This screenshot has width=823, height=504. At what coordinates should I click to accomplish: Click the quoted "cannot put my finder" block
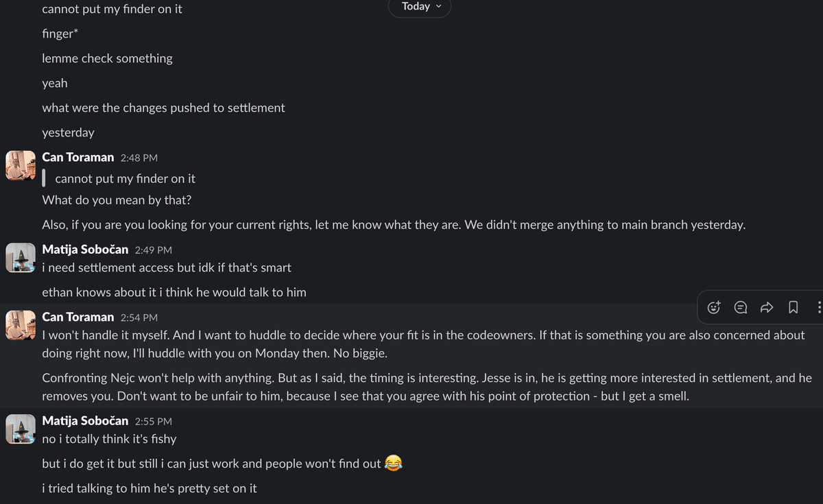pos(125,178)
